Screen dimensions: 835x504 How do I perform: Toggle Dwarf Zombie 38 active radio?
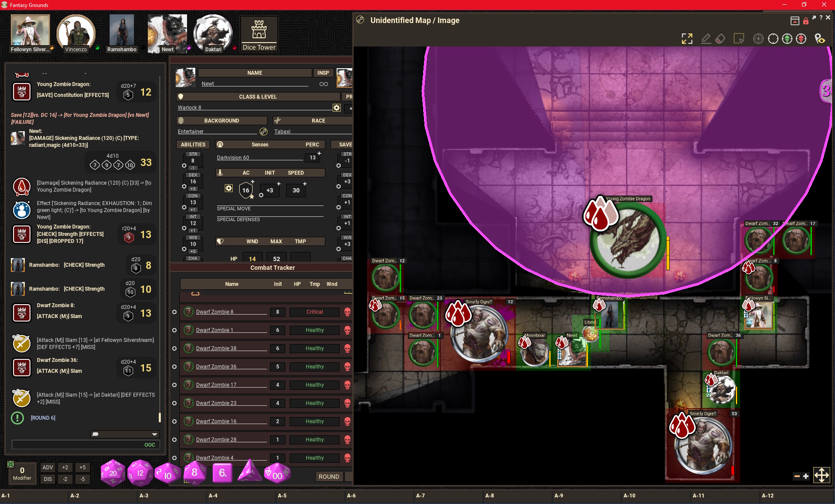pos(174,348)
